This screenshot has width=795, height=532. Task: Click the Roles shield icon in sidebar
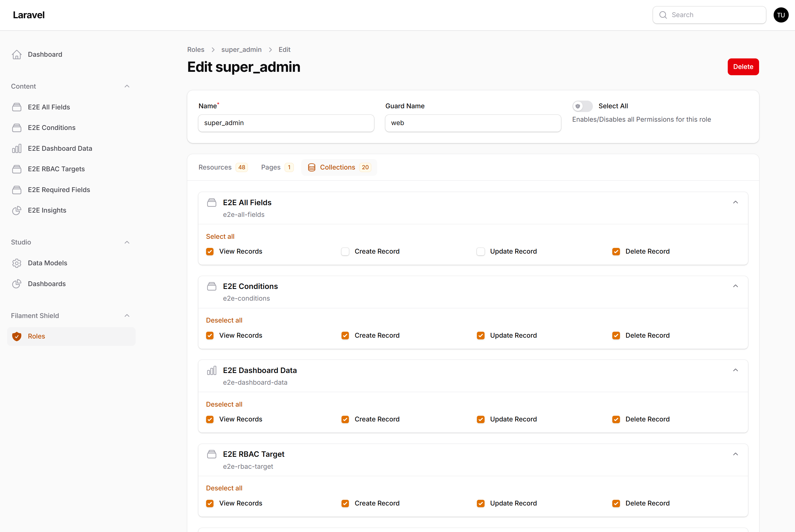[x=17, y=336]
